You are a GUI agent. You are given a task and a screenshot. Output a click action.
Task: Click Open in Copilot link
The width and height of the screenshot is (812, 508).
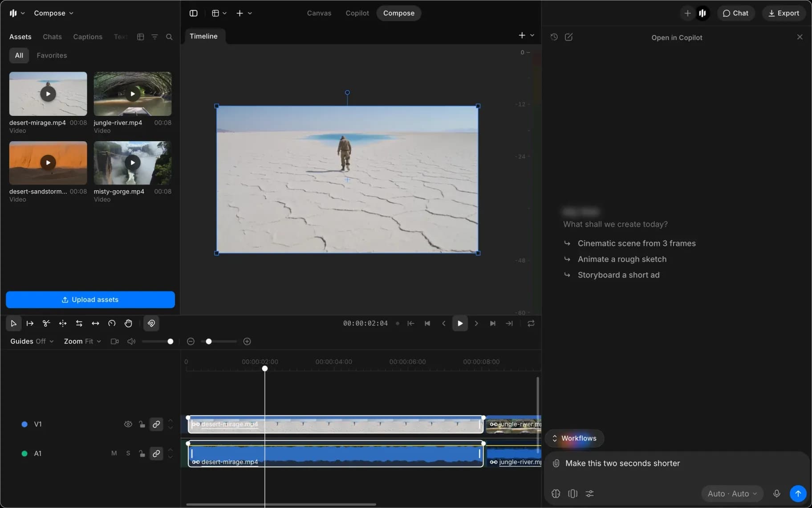[677, 38]
